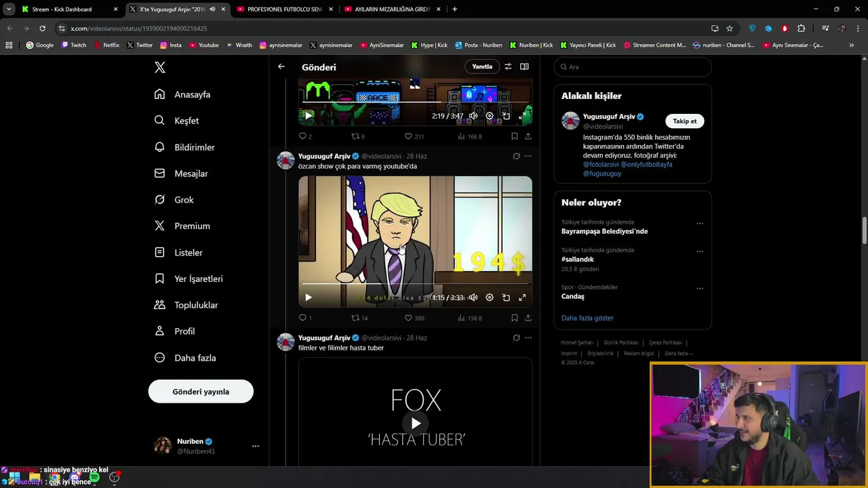868x488 pixels.
Task: Open reply sort filter icon
Action: point(508,66)
